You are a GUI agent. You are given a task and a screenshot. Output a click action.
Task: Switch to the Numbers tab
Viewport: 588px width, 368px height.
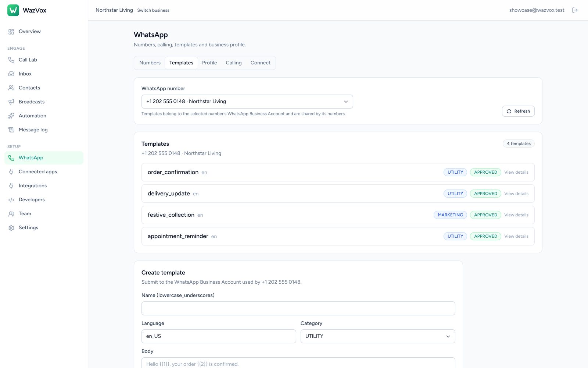click(150, 63)
